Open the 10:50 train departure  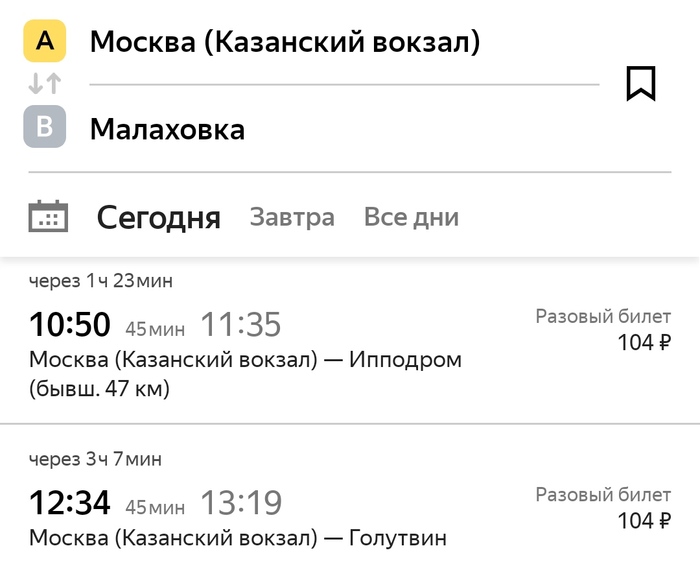(69, 325)
